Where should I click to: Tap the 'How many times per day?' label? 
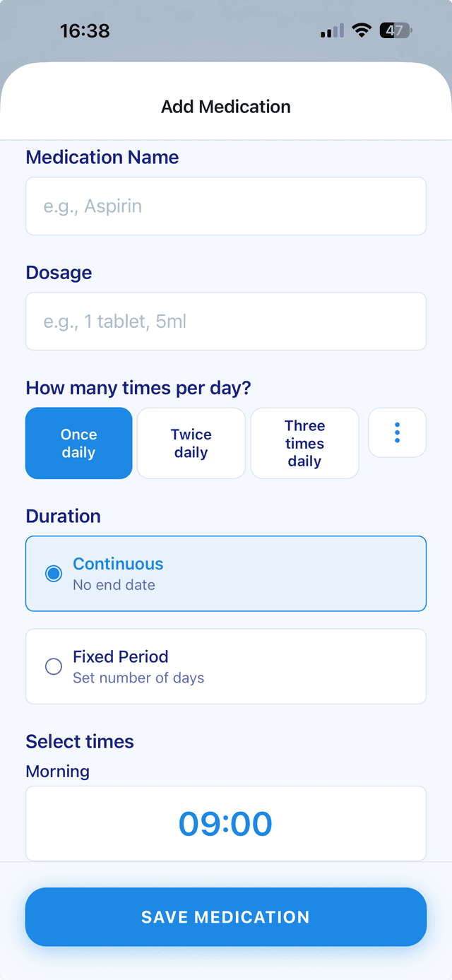pyautogui.click(x=138, y=388)
